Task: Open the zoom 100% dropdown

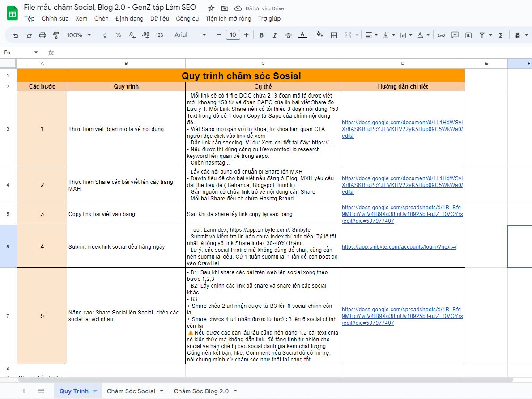Action: pyautogui.click(x=79, y=35)
